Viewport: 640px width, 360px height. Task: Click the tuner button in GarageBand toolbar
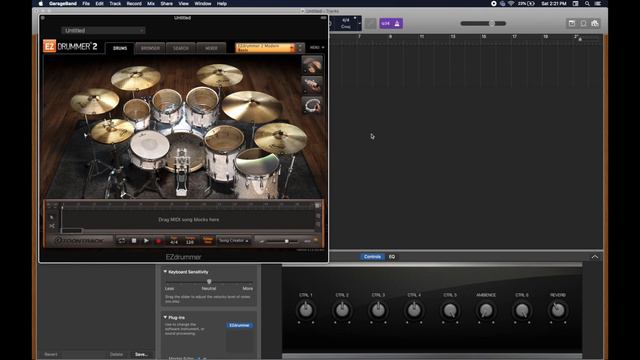(371, 23)
